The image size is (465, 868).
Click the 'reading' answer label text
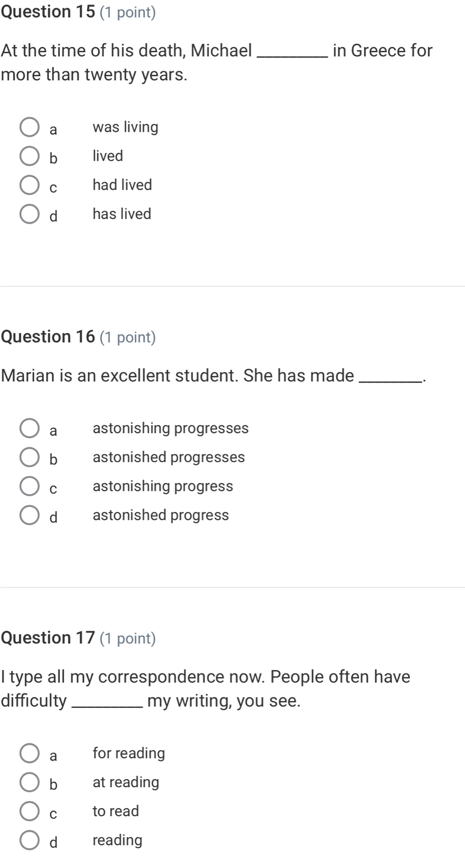pyautogui.click(x=118, y=840)
